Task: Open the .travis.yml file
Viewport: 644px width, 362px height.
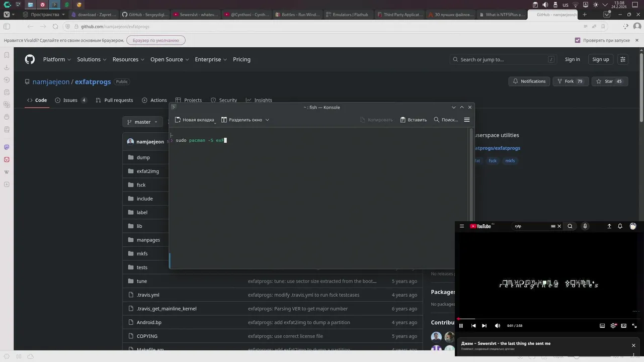Action: click(x=148, y=295)
